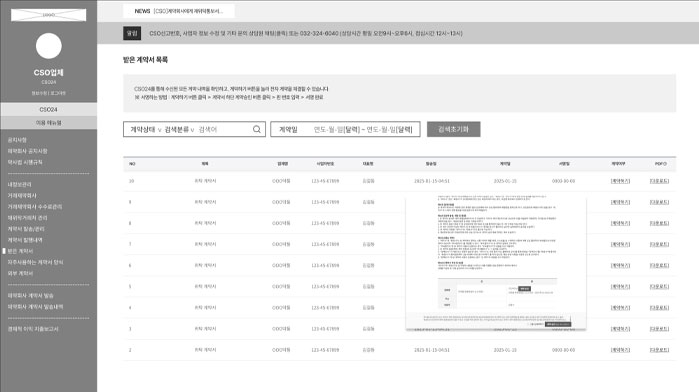Screen dimensions: 699x392
Task: Click [다운로드] link in row 10
Action: coord(659,181)
